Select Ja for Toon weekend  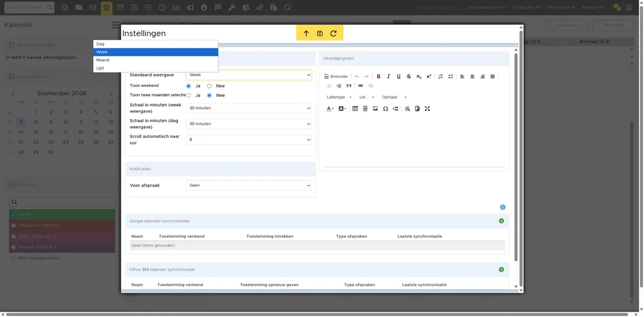188,86
